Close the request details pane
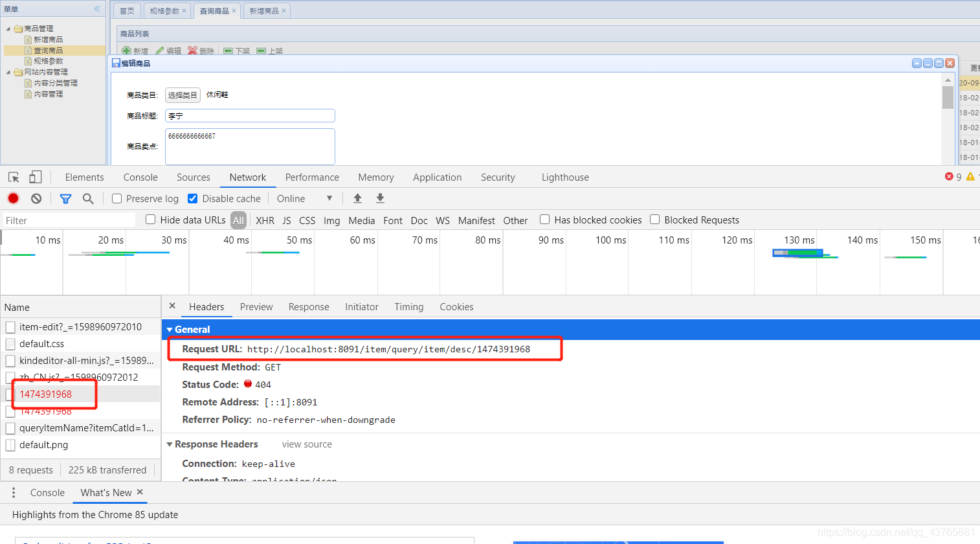Screen dimensions: 980x544 point(172,306)
